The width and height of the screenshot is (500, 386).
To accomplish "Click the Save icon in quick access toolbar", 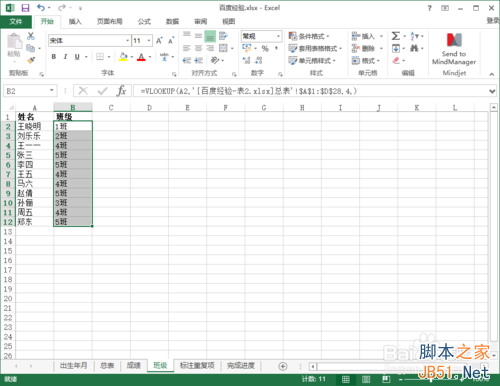I will pyautogui.click(x=25, y=8).
